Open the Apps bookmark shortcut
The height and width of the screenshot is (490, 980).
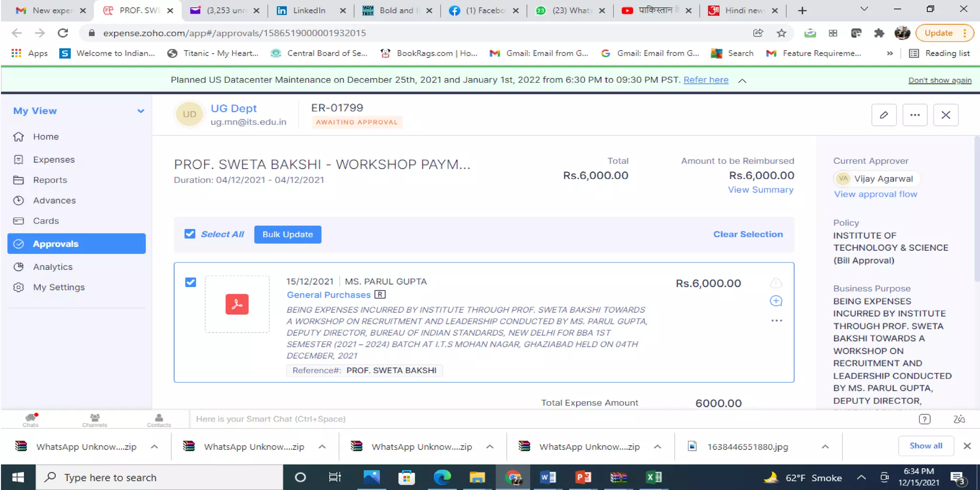[30, 53]
